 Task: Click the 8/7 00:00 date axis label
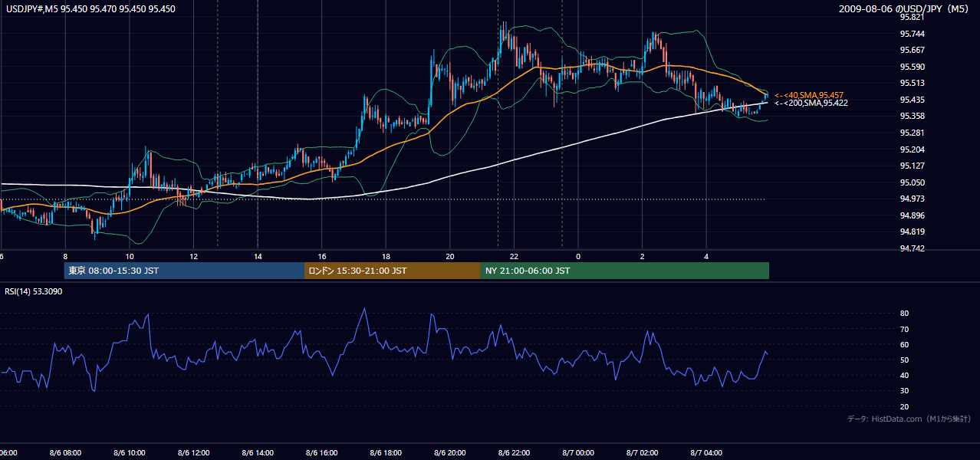[x=578, y=453]
